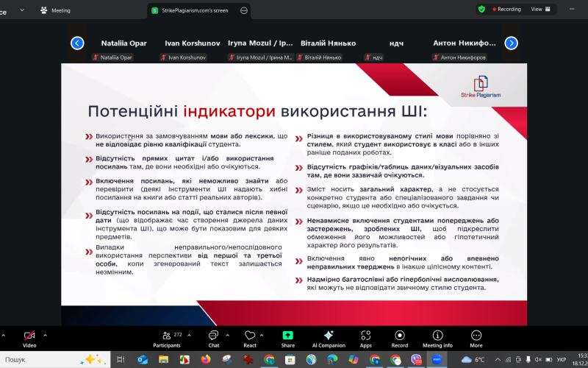This screenshot has height=368, width=588.
Task: Click the Windows taskbar search box
Action: pyautogui.click(x=44, y=359)
